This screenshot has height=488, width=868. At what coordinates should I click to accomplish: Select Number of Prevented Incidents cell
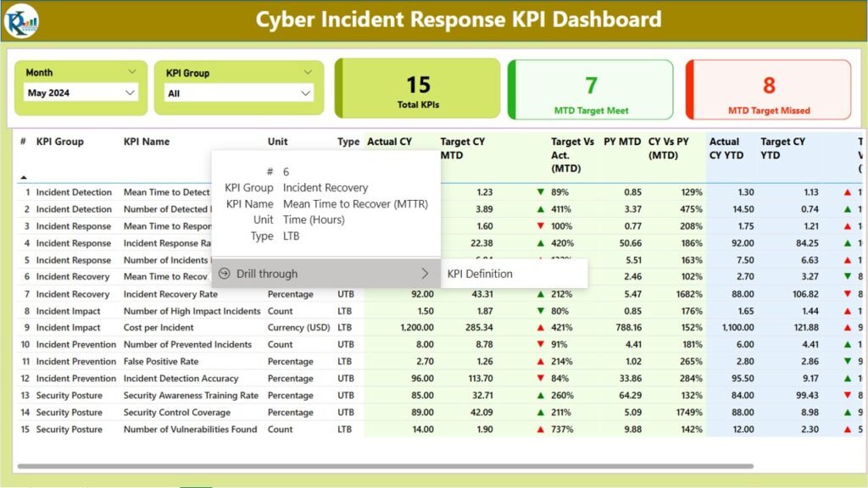187,344
